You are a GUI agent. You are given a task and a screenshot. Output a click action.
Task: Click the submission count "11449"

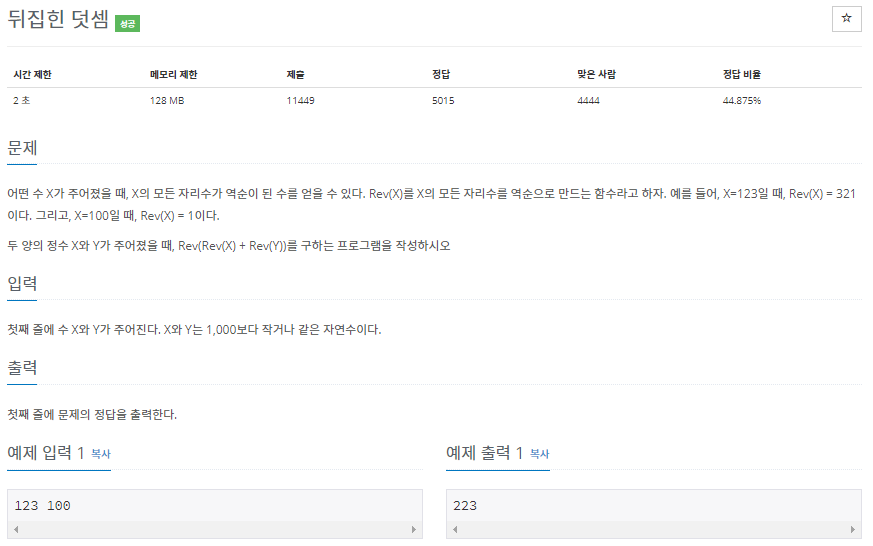click(x=301, y=101)
